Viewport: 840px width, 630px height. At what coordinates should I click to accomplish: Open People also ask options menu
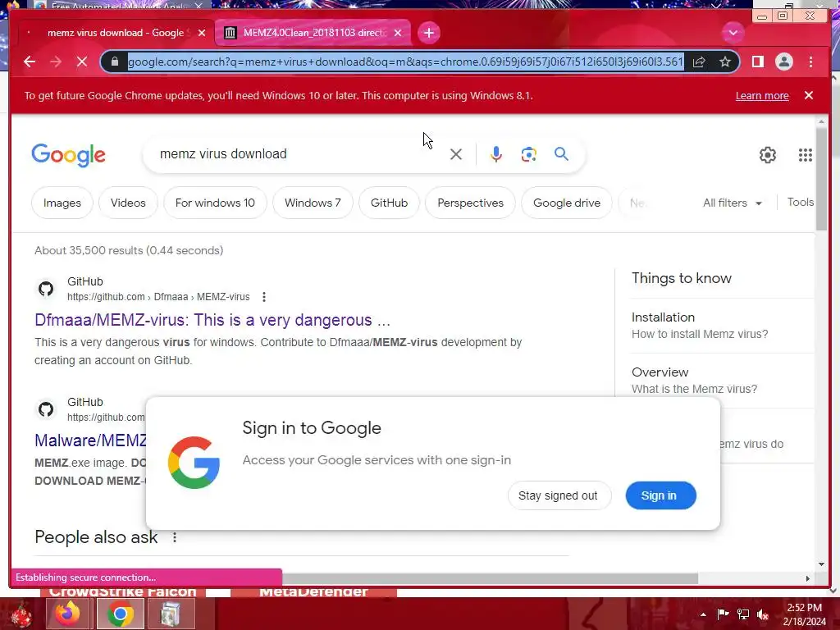pos(174,537)
